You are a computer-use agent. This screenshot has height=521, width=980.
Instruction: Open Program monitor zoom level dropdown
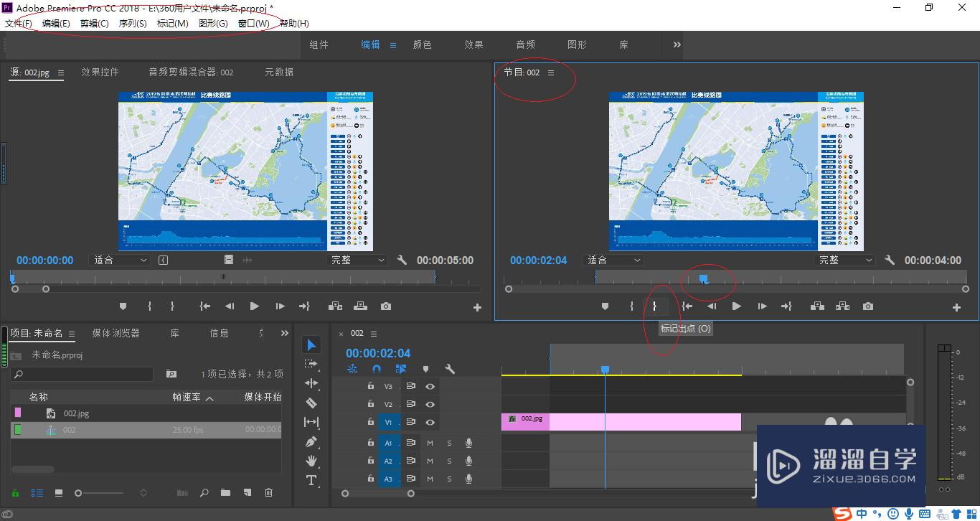coord(613,260)
